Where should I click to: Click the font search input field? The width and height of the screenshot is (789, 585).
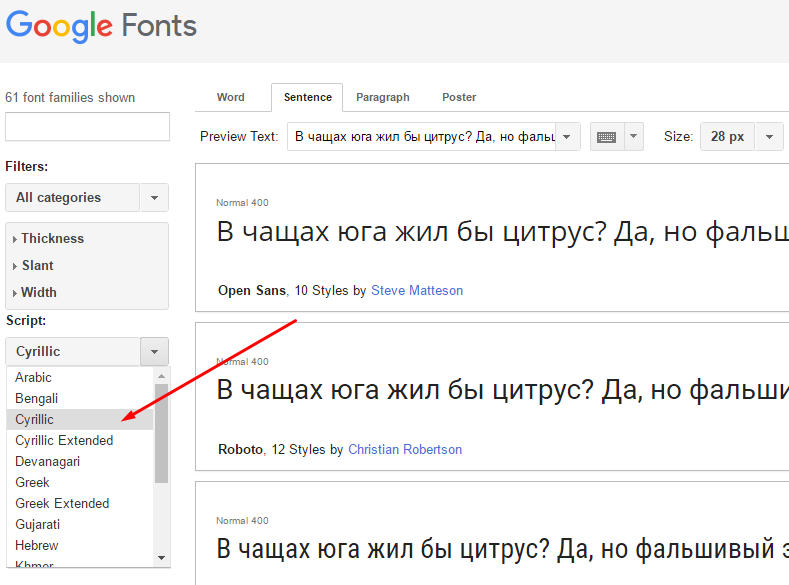click(x=87, y=127)
